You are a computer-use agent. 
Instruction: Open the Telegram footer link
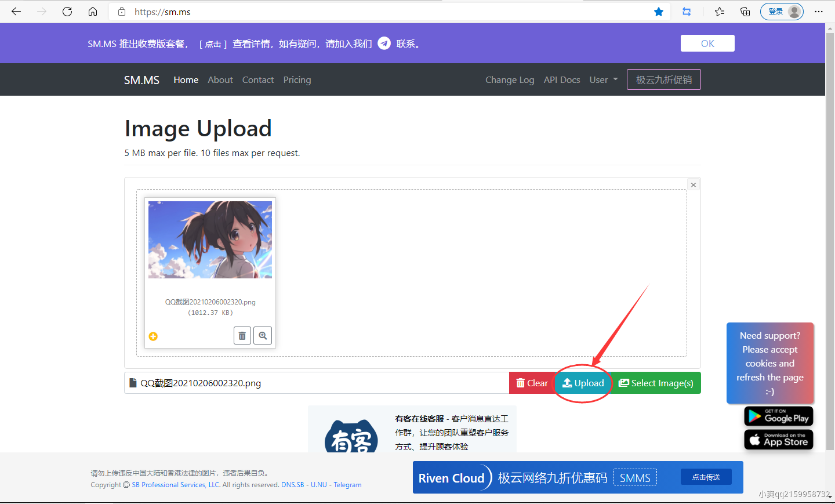347,485
